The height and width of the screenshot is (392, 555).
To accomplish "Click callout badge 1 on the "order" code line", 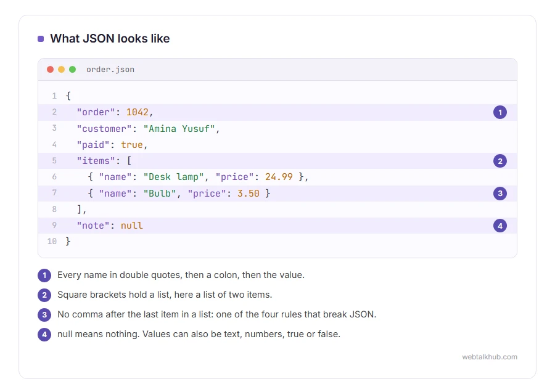I will pyautogui.click(x=499, y=113).
